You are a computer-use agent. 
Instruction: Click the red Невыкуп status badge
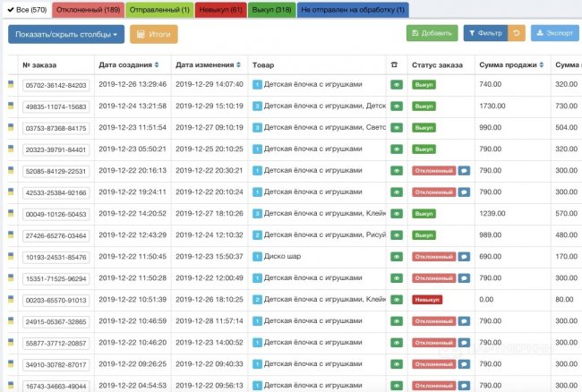(428, 300)
